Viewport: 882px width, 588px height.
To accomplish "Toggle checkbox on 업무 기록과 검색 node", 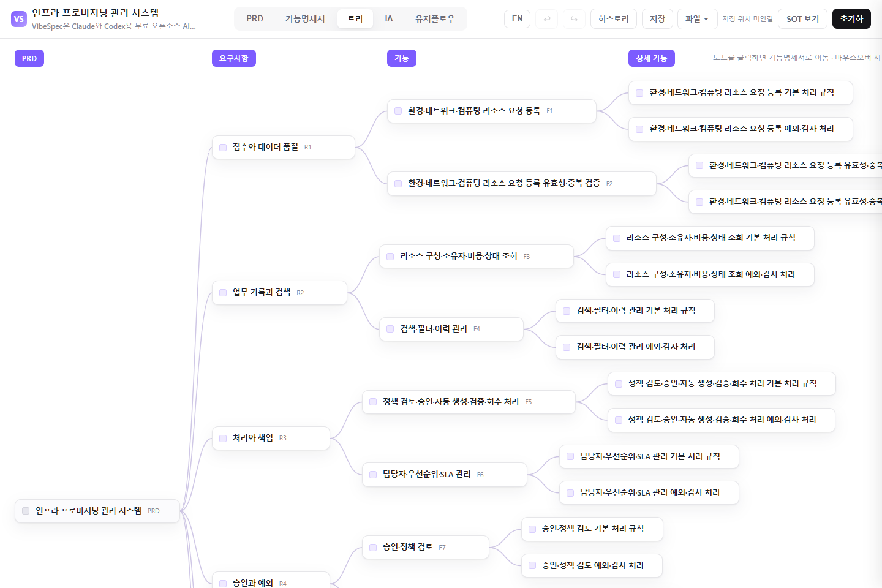I will 223,293.
